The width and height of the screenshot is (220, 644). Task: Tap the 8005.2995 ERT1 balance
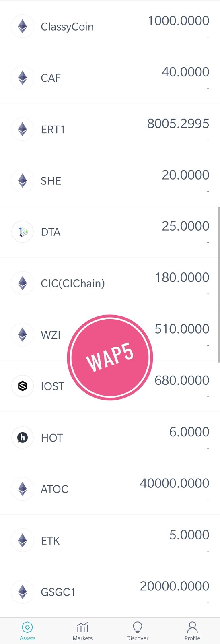click(178, 124)
